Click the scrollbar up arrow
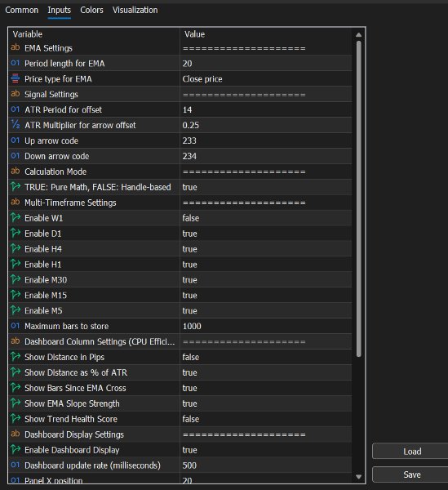 358,34
